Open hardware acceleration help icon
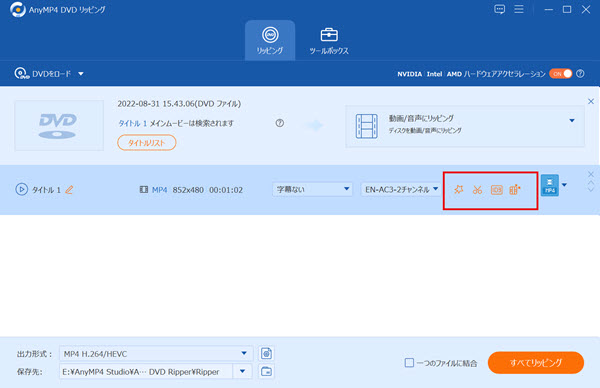This screenshot has height=388, width=600. pos(580,74)
